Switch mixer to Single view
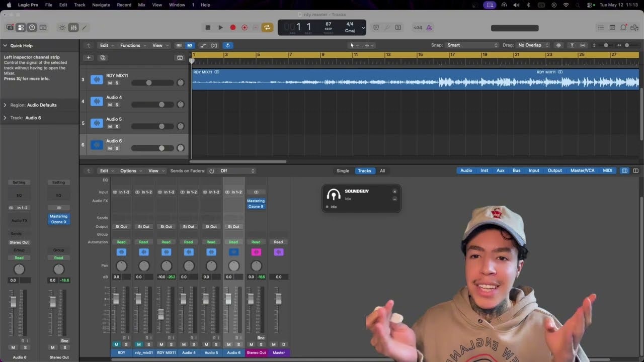 point(343,171)
